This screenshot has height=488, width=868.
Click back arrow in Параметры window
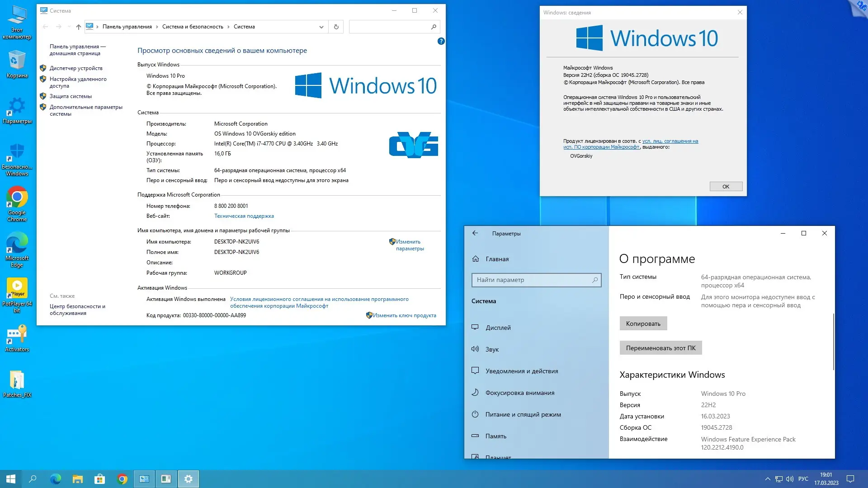click(x=475, y=233)
